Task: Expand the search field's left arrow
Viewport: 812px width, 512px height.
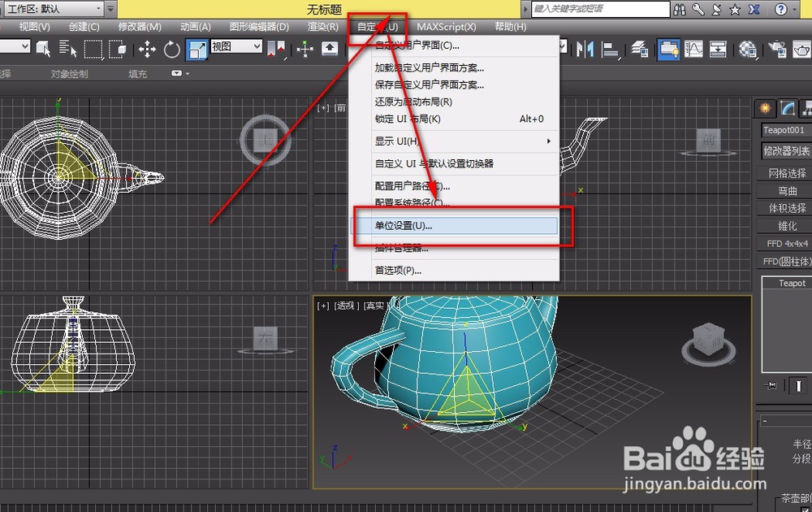Action: point(525,9)
